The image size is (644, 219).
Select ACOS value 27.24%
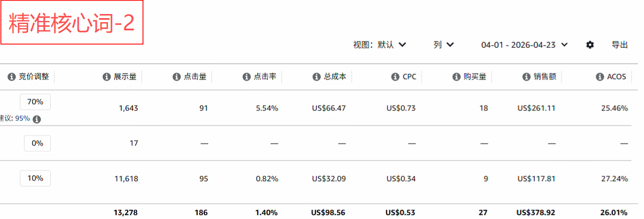(614, 179)
